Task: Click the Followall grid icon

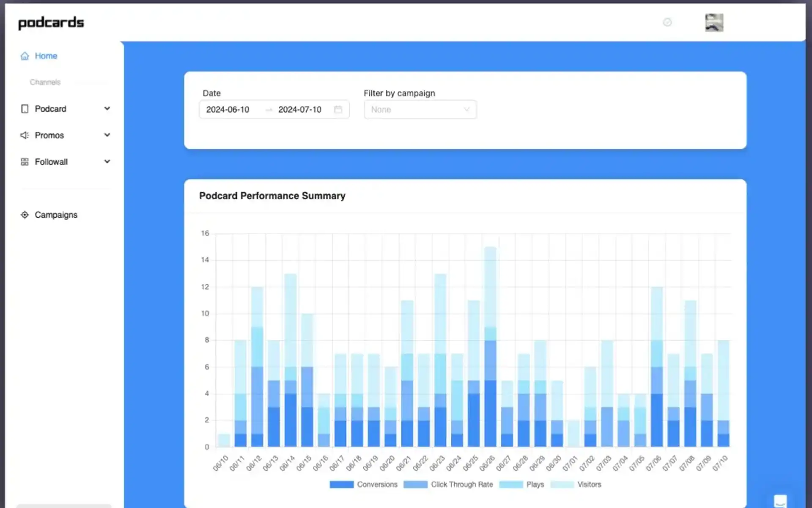Action: pos(25,161)
